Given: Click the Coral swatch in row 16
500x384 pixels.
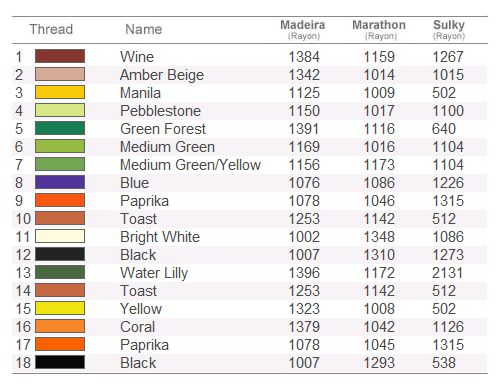Looking at the screenshot, I should [60, 326].
